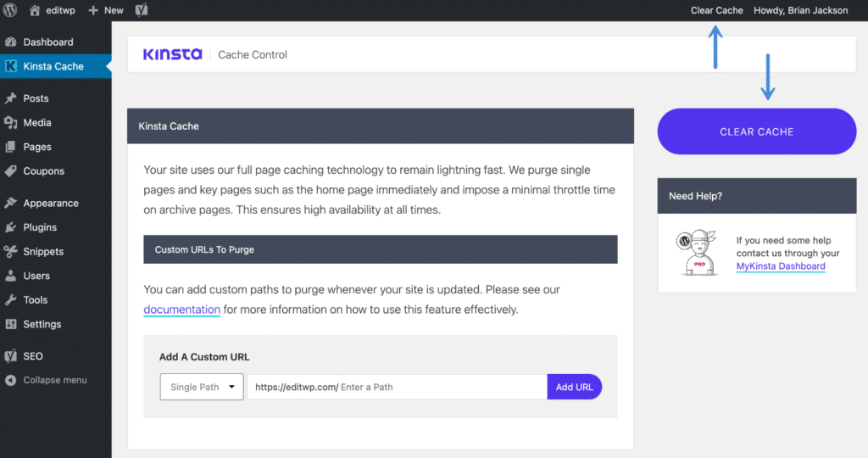Screen dimensions: 868x458
Task: Click the Coupons tag icon
Action: tap(10, 171)
